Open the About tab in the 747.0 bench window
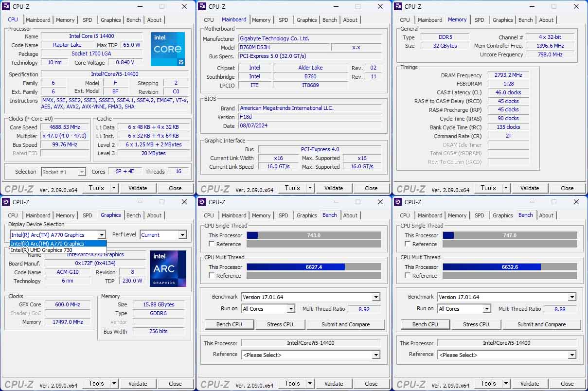This screenshot has height=391, width=588. coord(546,215)
